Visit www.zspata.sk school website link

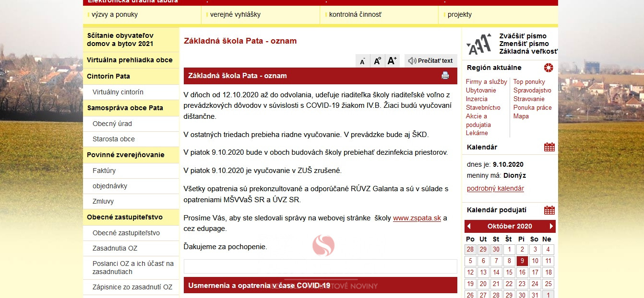pyautogui.click(x=417, y=218)
